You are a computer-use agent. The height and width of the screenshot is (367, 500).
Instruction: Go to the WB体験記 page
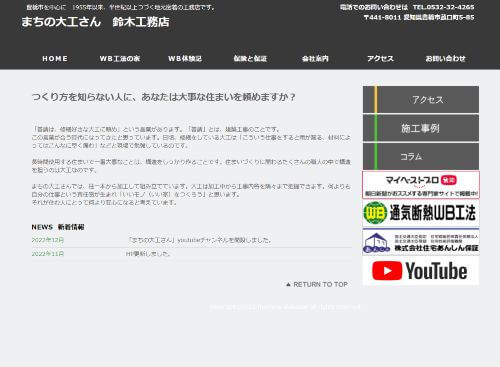pyautogui.click(x=185, y=59)
